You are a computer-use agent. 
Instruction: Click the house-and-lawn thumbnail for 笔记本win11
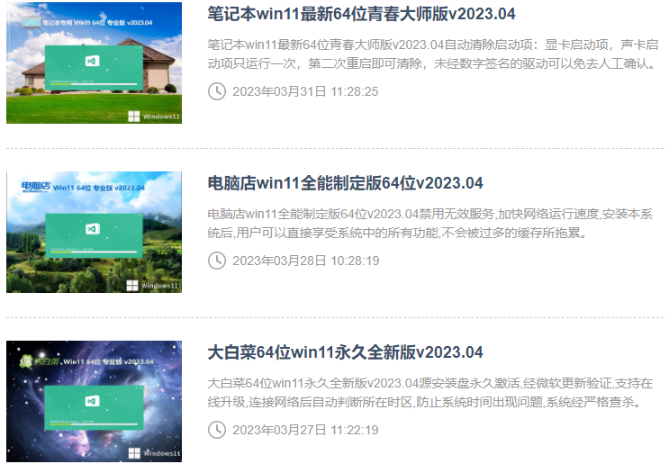(94, 63)
